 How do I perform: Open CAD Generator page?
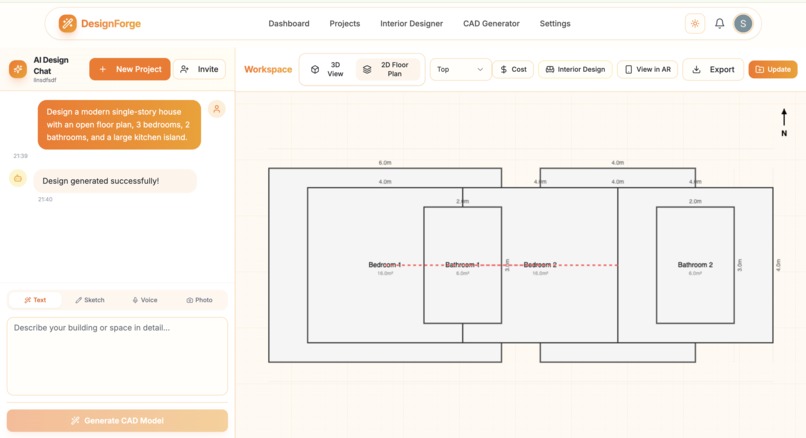491,24
